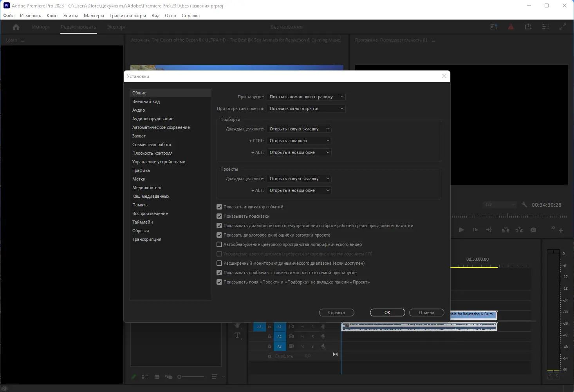Toggle lock on audio track A2
This screenshot has width=574, height=392.
pos(270,336)
